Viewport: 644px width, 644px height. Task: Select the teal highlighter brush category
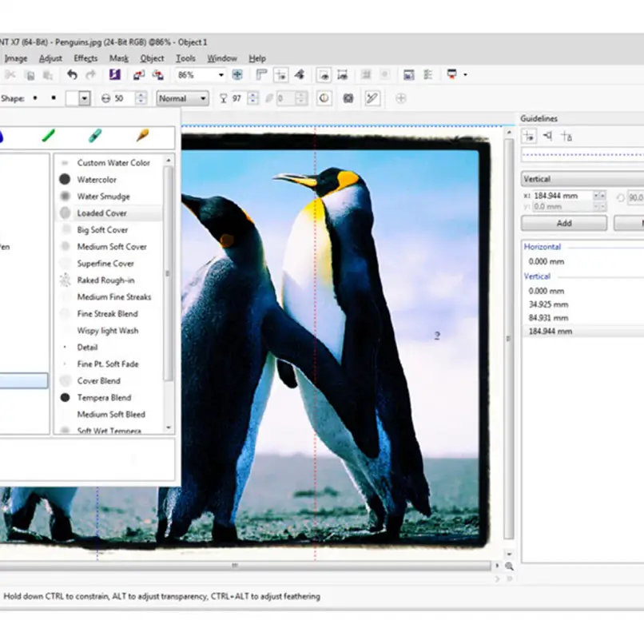coord(94,136)
